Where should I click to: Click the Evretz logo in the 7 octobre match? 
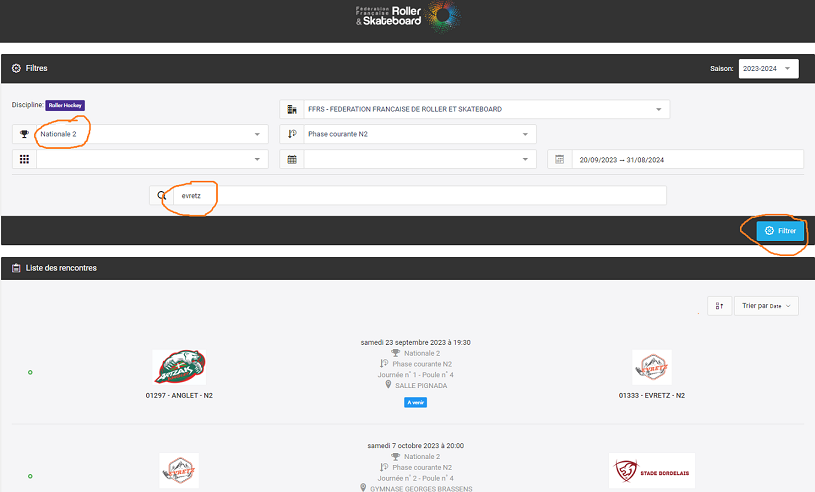[179, 470]
